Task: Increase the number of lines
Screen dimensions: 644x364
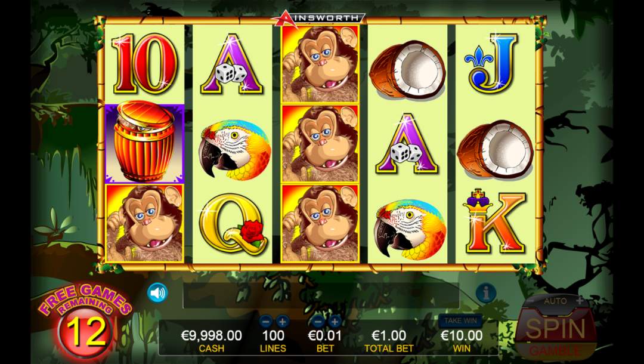Action: (283, 321)
